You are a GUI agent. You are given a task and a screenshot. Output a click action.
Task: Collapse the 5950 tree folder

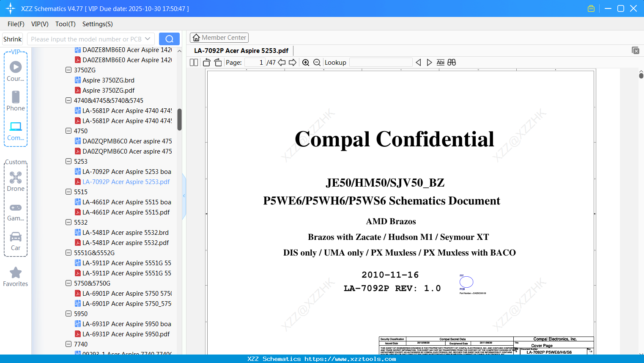pyautogui.click(x=69, y=314)
